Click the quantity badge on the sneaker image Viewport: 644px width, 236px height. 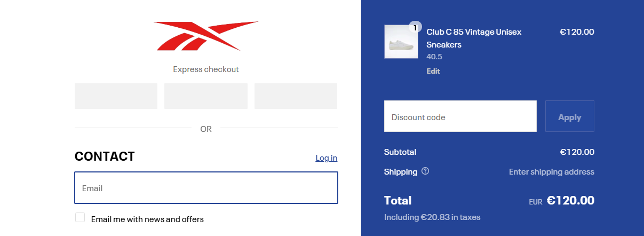[x=415, y=27]
